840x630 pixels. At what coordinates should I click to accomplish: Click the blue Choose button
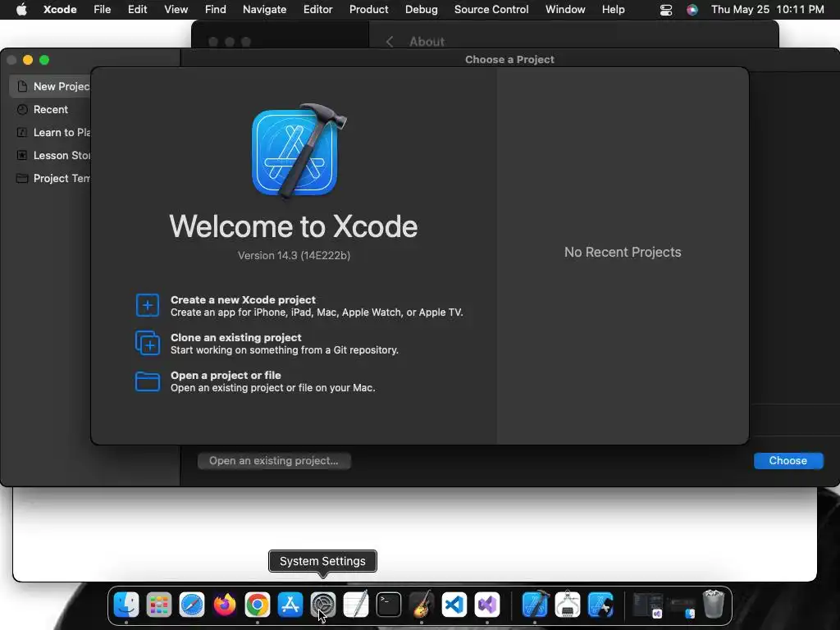(788, 461)
